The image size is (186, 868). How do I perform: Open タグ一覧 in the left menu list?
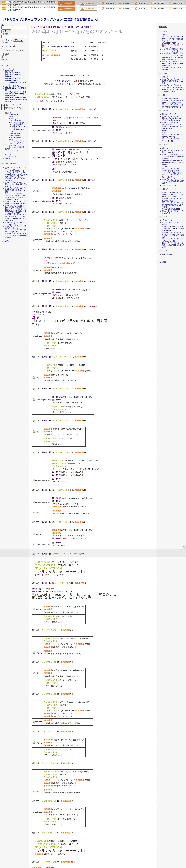point(8,155)
